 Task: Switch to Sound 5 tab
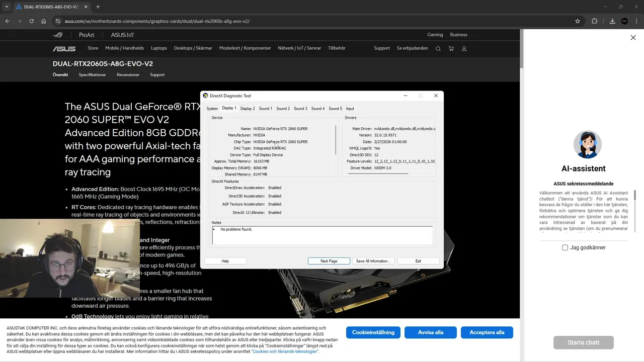[335, 109]
